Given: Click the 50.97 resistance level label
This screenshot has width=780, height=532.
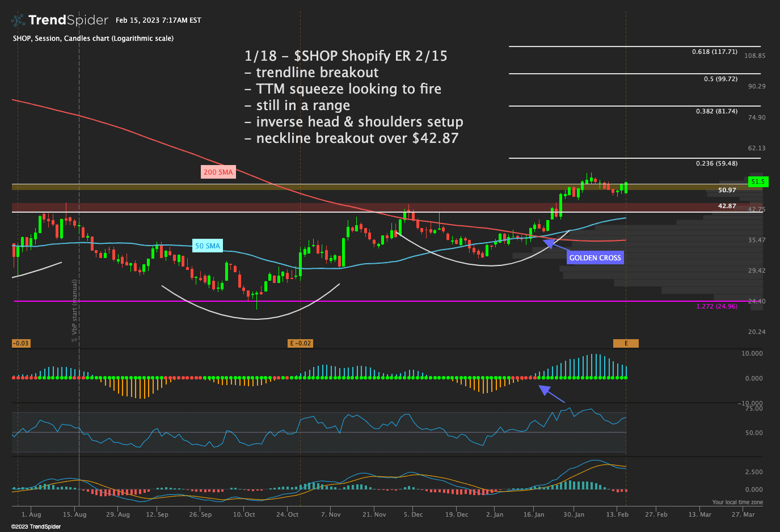Looking at the screenshot, I should [727, 190].
